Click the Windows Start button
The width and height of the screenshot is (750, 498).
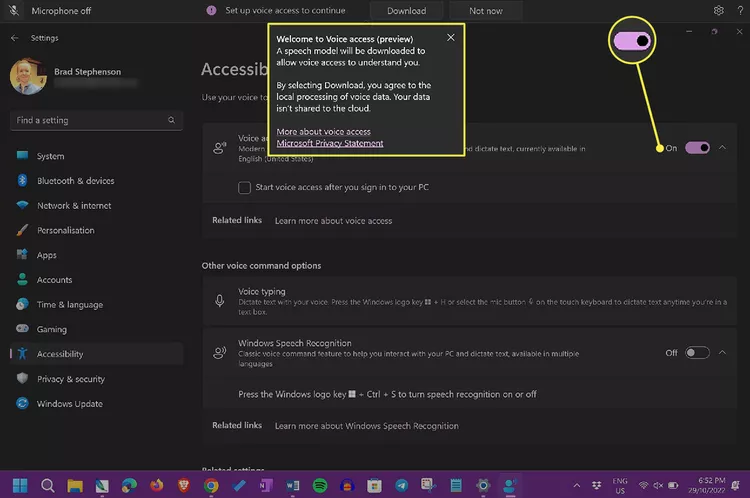[x=20, y=486]
